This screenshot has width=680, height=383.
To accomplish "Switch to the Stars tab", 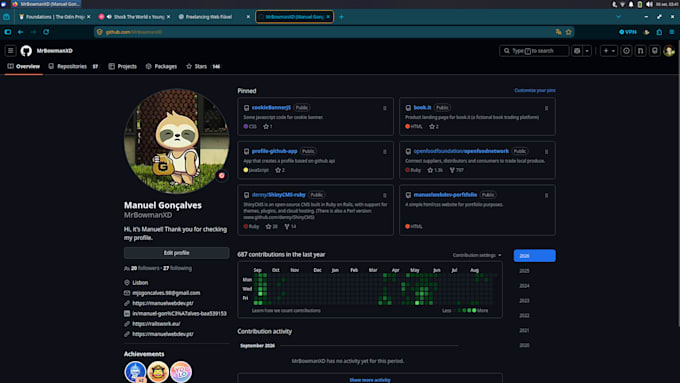I will coord(203,66).
